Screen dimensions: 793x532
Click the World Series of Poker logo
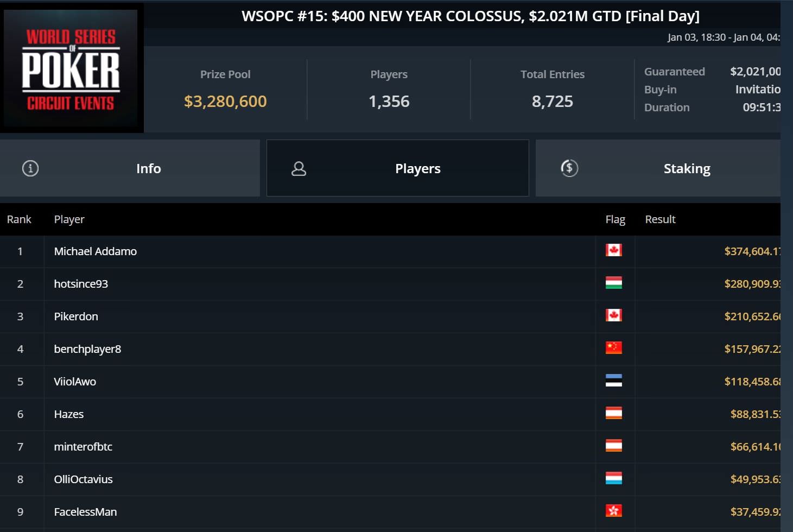coord(71,68)
